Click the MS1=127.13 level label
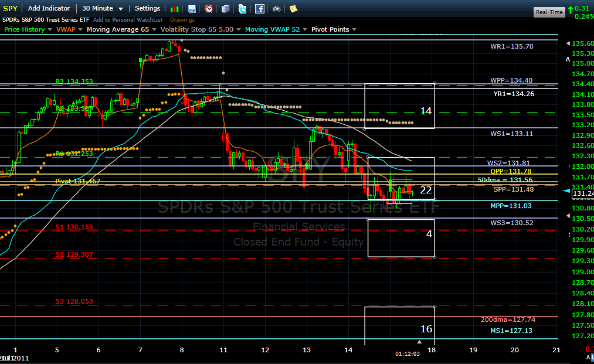594x364 pixels. pos(511,331)
